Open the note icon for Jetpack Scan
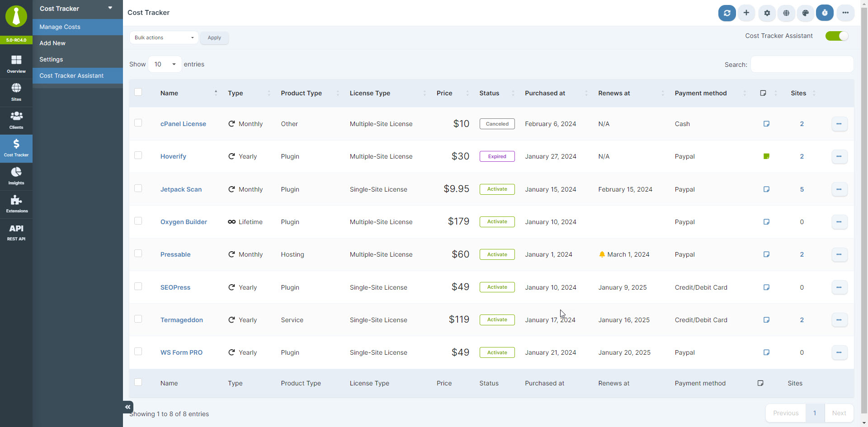The width and height of the screenshot is (868, 427). point(766,189)
